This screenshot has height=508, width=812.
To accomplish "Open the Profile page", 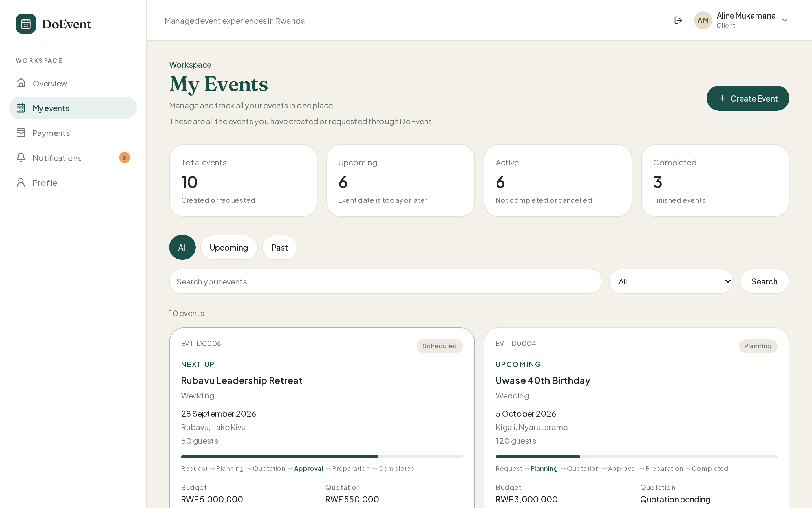I will coord(73,183).
